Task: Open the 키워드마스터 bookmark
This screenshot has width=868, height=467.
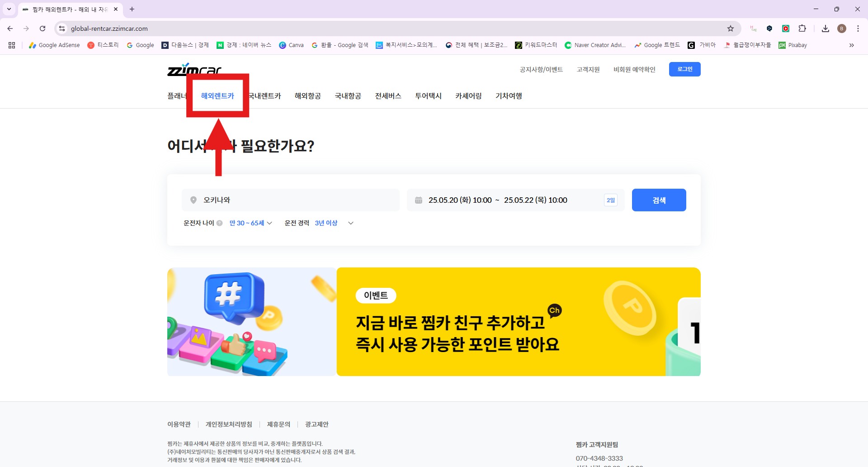Action: [x=537, y=45]
